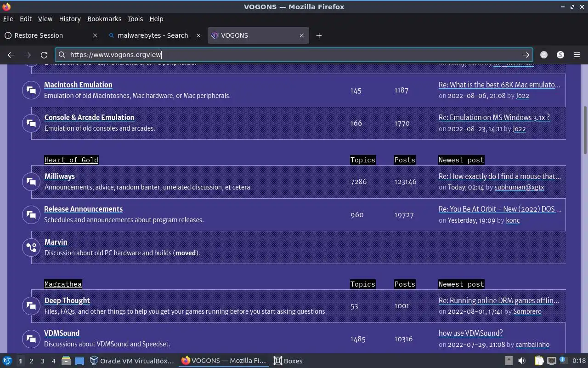Image resolution: width=588 pixels, height=368 pixels.
Task: Switch to Oracle VM VirtualBox in the taskbar
Action: 132,361
